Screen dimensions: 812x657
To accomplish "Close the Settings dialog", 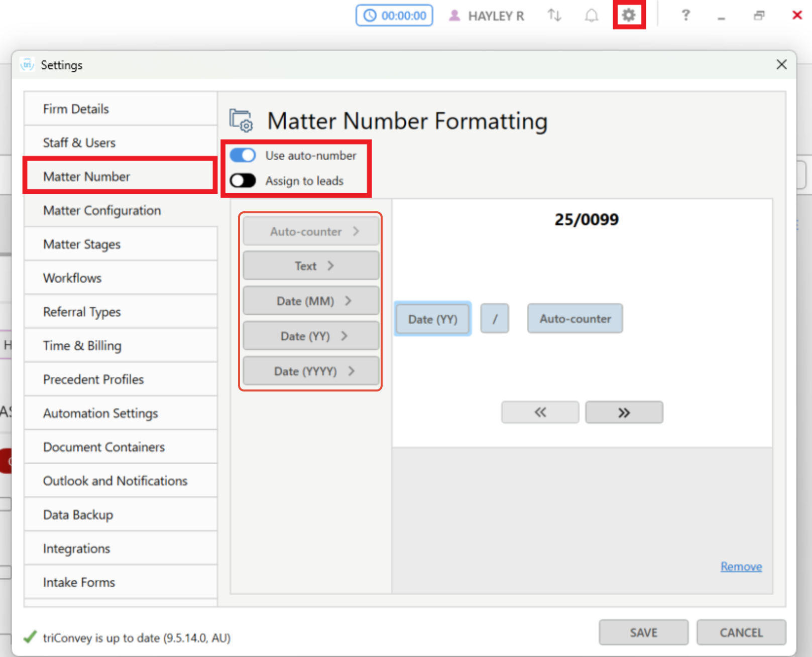I will 781,65.
